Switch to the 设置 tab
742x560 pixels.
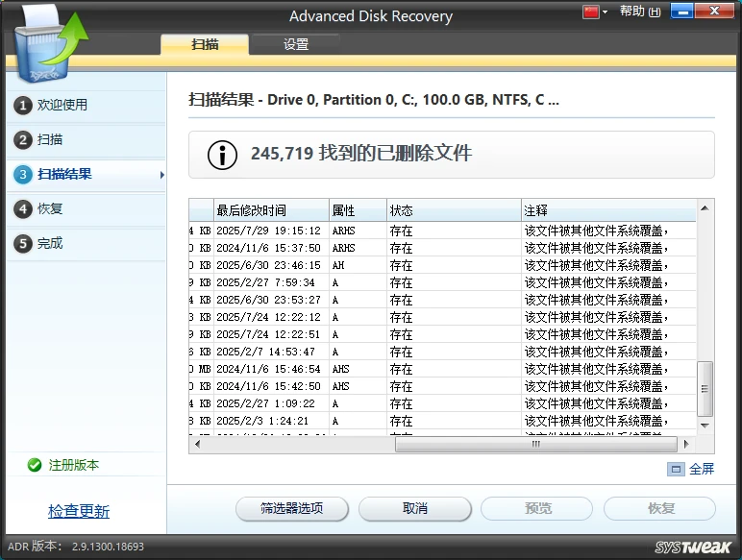click(x=296, y=44)
